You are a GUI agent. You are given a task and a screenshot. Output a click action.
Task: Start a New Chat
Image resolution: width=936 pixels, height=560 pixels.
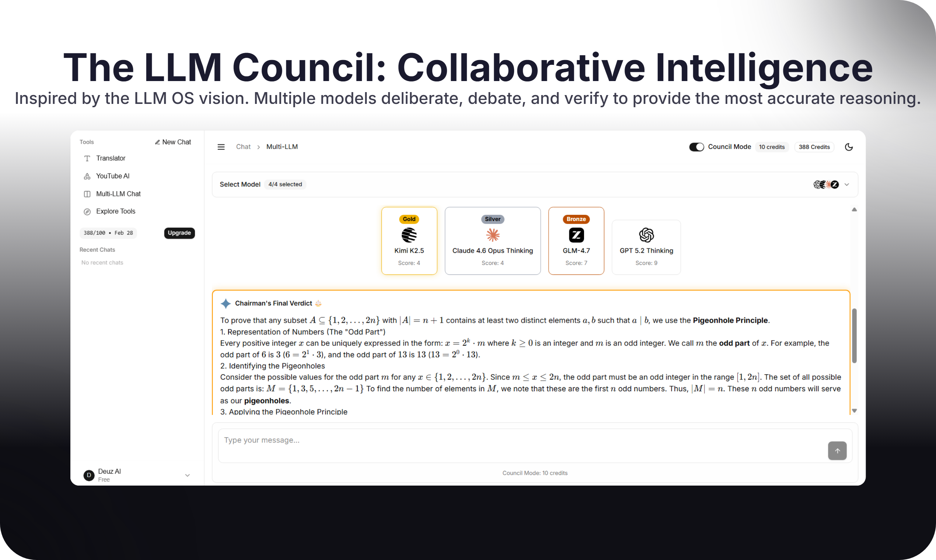coord(173,142)
